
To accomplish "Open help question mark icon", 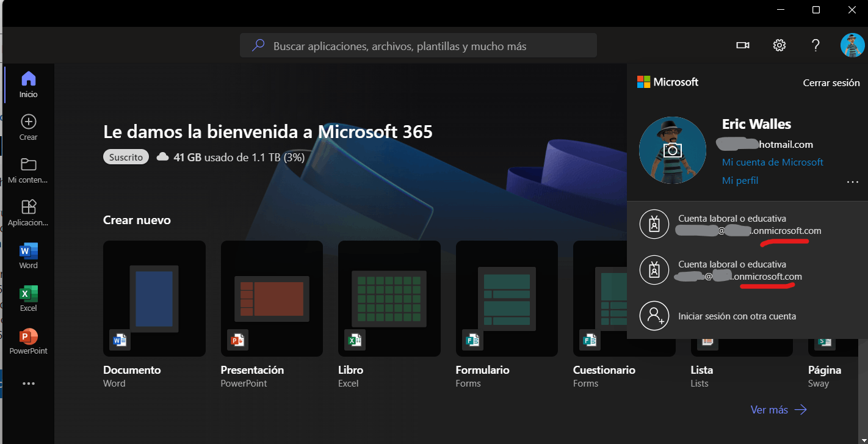I will (816, 45).
